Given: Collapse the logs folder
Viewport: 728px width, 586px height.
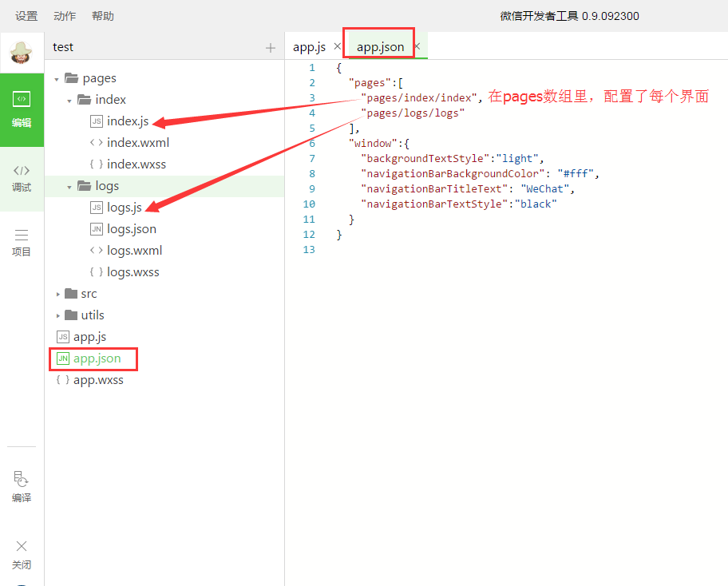Looking at the screenshot, I should tap(69, 187).
